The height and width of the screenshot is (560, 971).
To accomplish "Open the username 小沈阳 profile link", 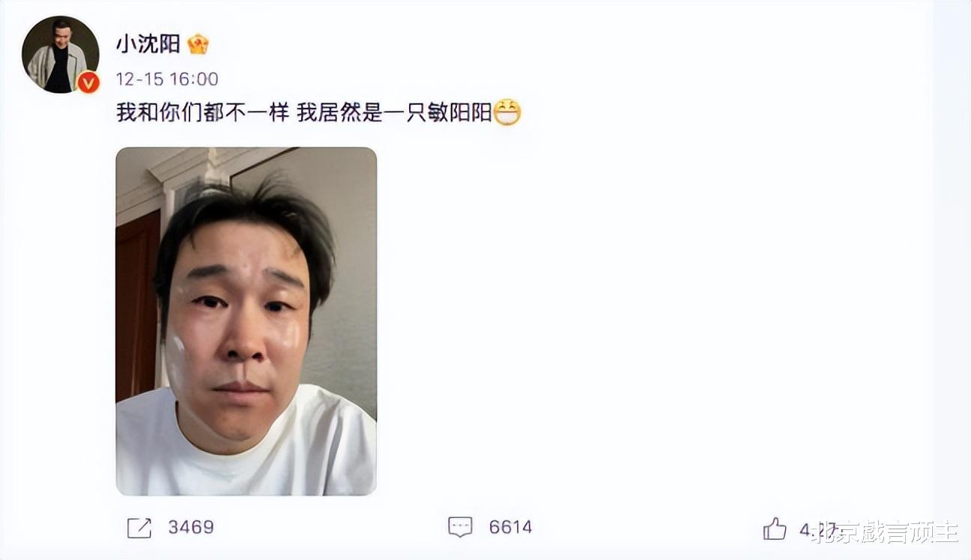I will click(x=148, y=44).
